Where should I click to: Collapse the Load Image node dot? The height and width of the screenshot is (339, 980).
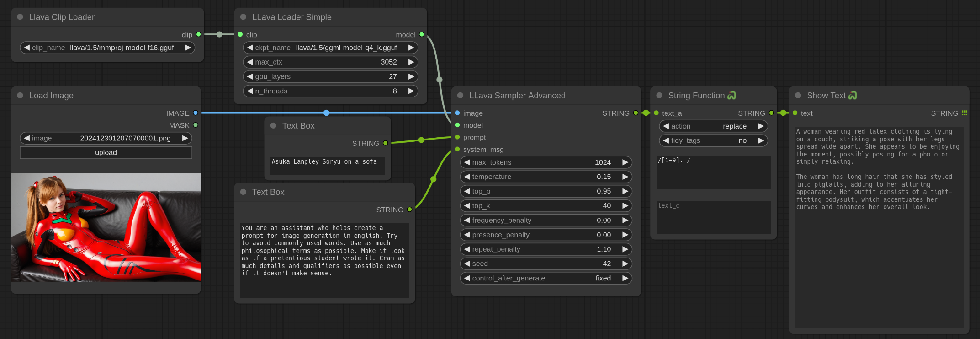[20, 96]
